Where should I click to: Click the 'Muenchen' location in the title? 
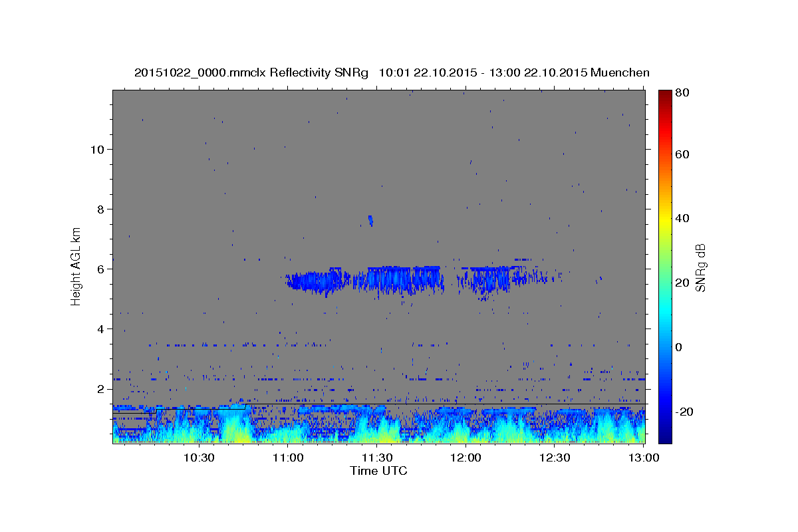(620, 72)
